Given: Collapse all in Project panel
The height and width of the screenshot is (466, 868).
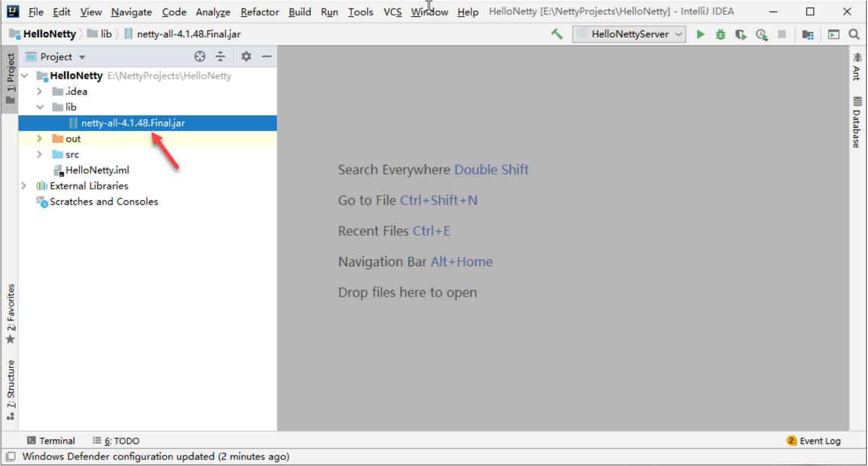Looking at the screenshot, I should [220, 56].
